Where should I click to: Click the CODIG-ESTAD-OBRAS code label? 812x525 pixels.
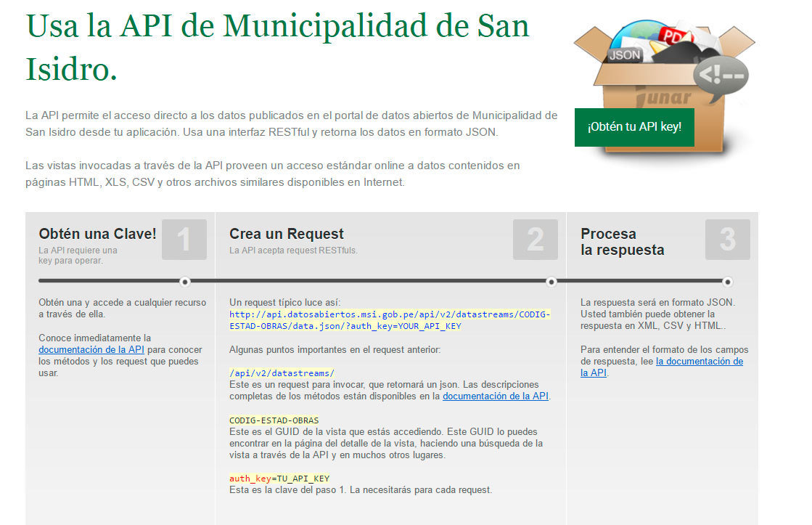(x=274, y=420)
